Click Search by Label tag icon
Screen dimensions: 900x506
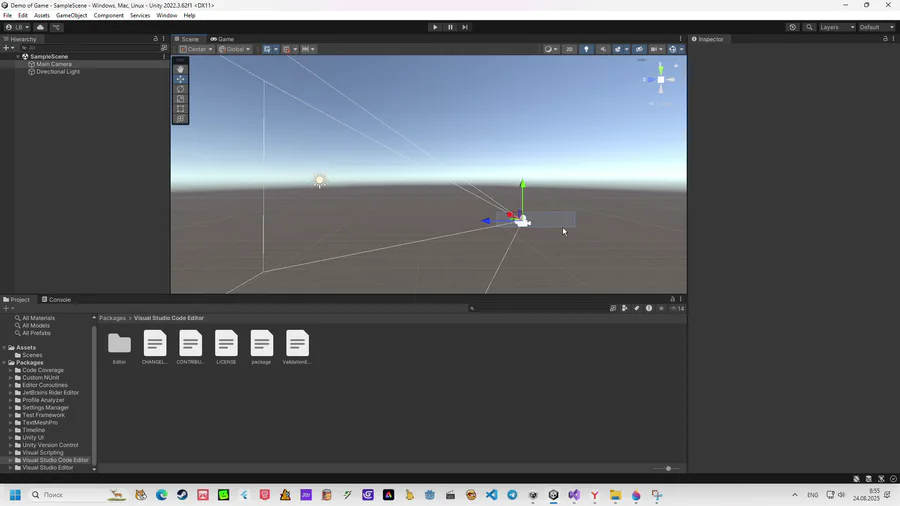pyautogui.click(x=637, y=308)
